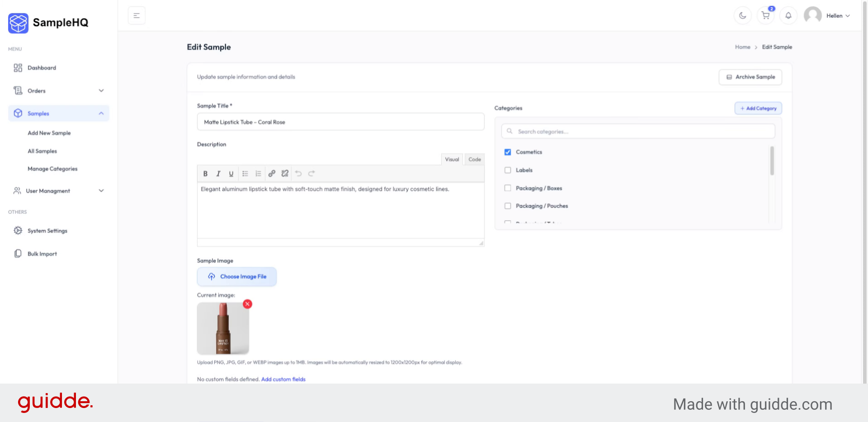Open the notifications bell

click(788, 15)
